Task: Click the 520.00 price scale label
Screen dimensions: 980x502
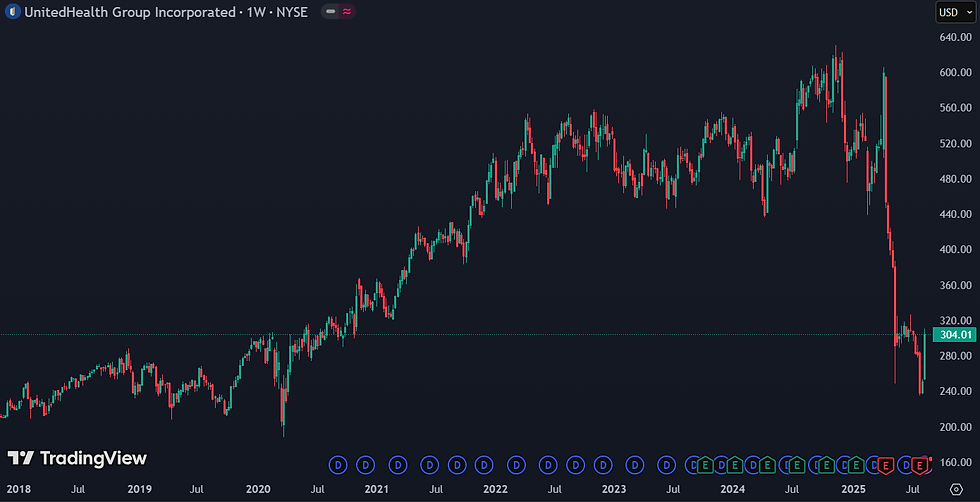Action: [x=956, y=143]
